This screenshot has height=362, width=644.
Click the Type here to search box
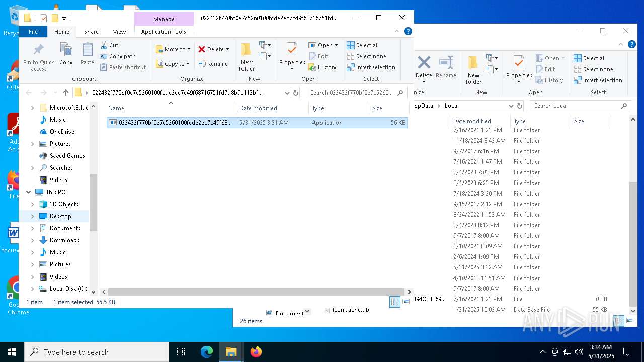point(97,352)
